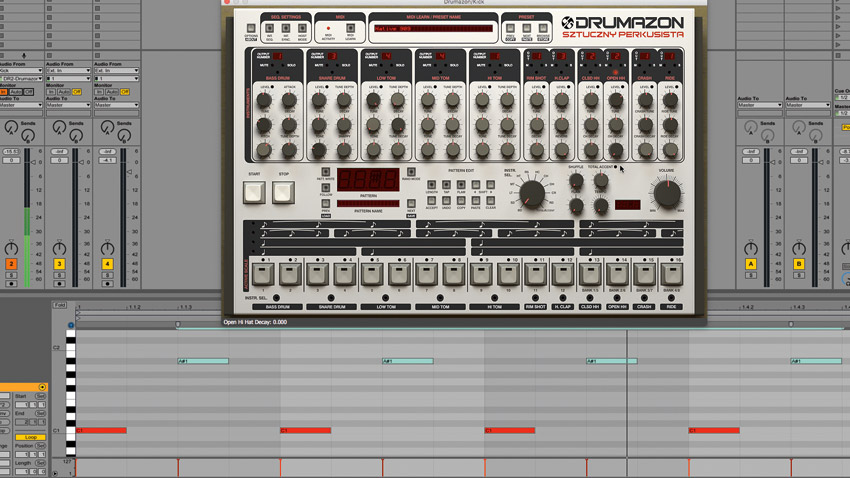Set track 3 monitor to Off
The width and height of the screenshot is (850, 478).
[77, 92]
